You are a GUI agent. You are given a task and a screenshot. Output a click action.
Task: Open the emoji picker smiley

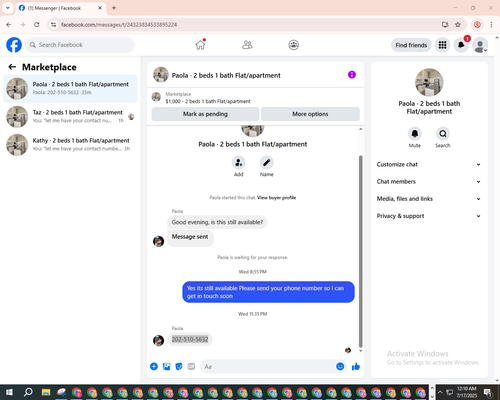340,367
